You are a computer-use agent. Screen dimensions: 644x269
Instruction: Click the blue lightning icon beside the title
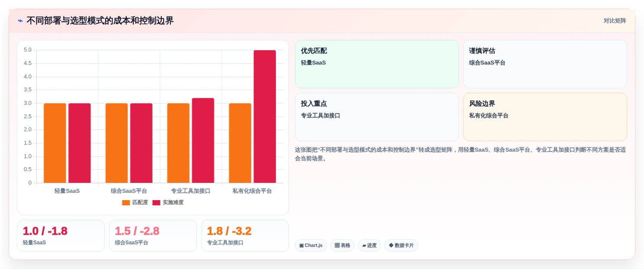20,21
